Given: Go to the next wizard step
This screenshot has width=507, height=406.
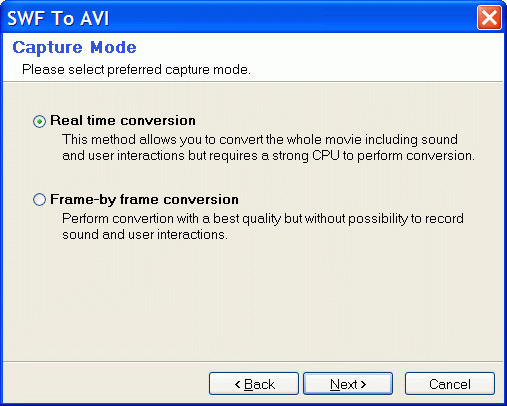Looking at the screenshot, I should pos(348,384).
